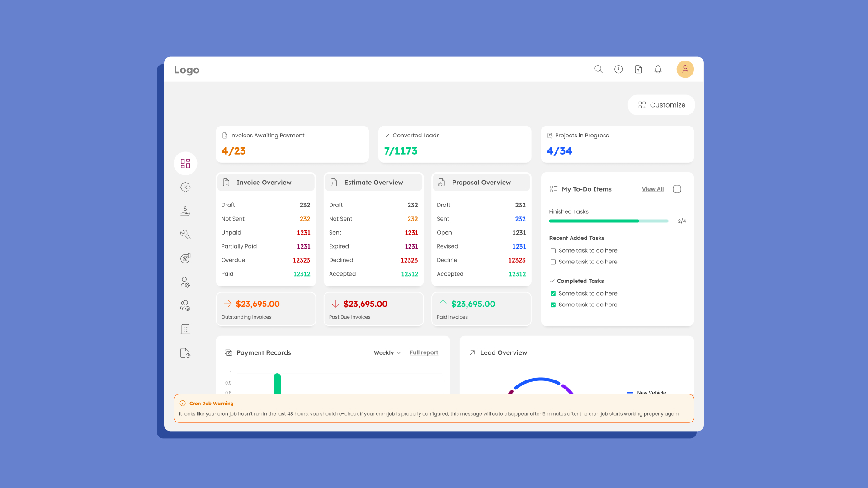Screen dimensions: 868x488
Task: Select the dashboard grid icon in sidebar
Action: coord(185,163)
